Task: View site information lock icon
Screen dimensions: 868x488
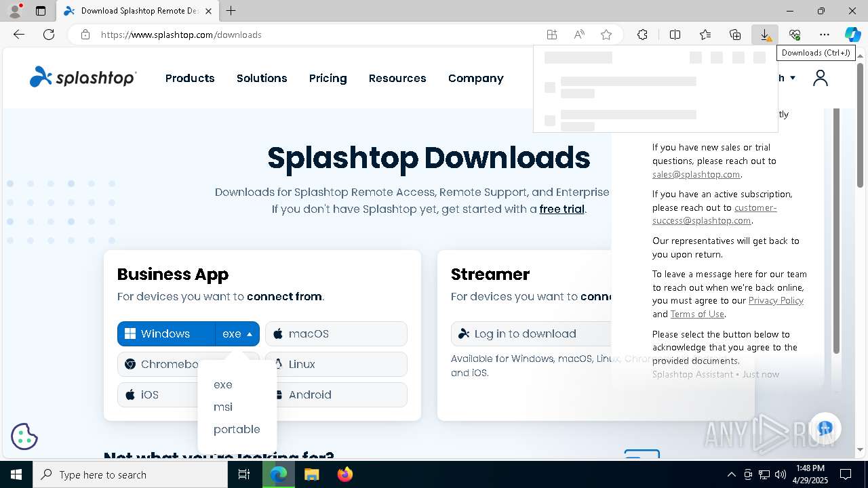Action: pyautogui.click(x=85, y=35)
